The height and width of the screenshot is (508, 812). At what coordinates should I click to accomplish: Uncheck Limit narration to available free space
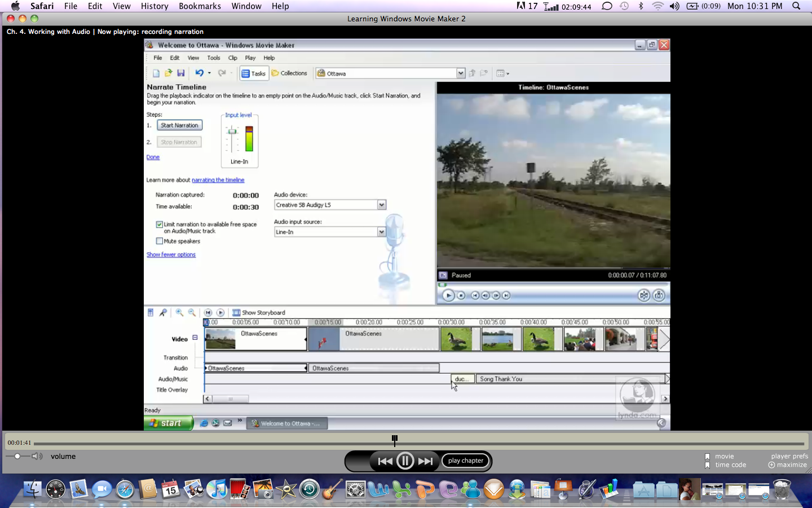tap(160, 225)
